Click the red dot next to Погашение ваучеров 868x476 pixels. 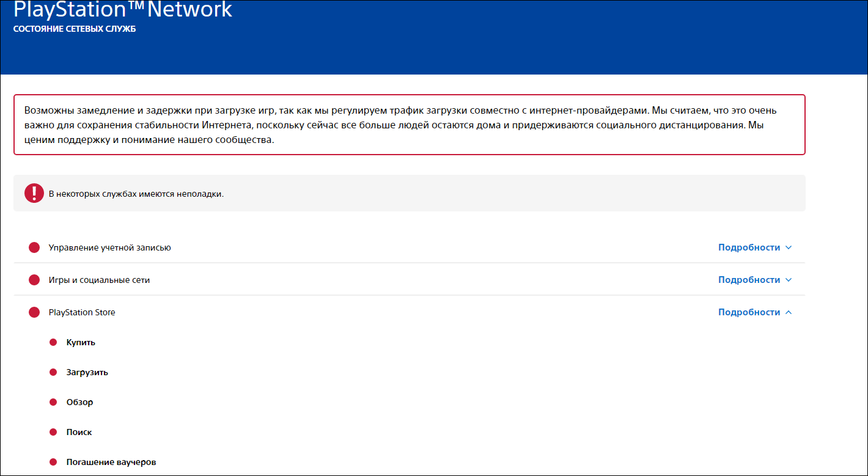point(53,462)
